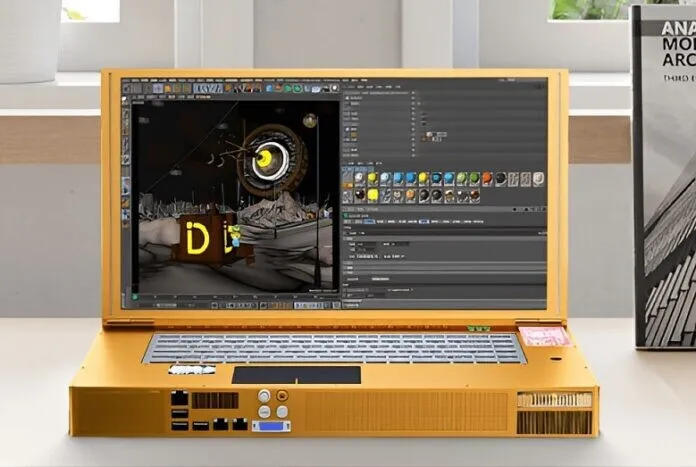
Task: Click the green playhead marker on the timeline
Action: click(135, 297)
